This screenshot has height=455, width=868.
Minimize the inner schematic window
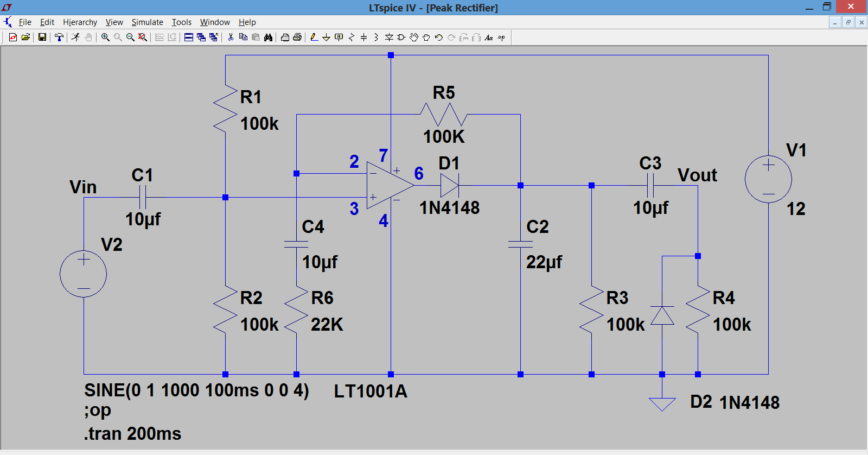[x=835, y=22]
